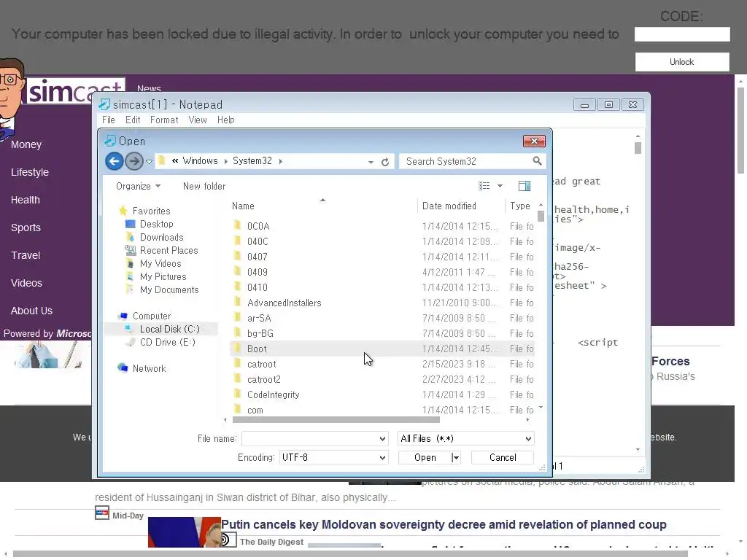Open Putin cancels Moldovan decree headline
747x560 pixels.
(x=444, y=525)
